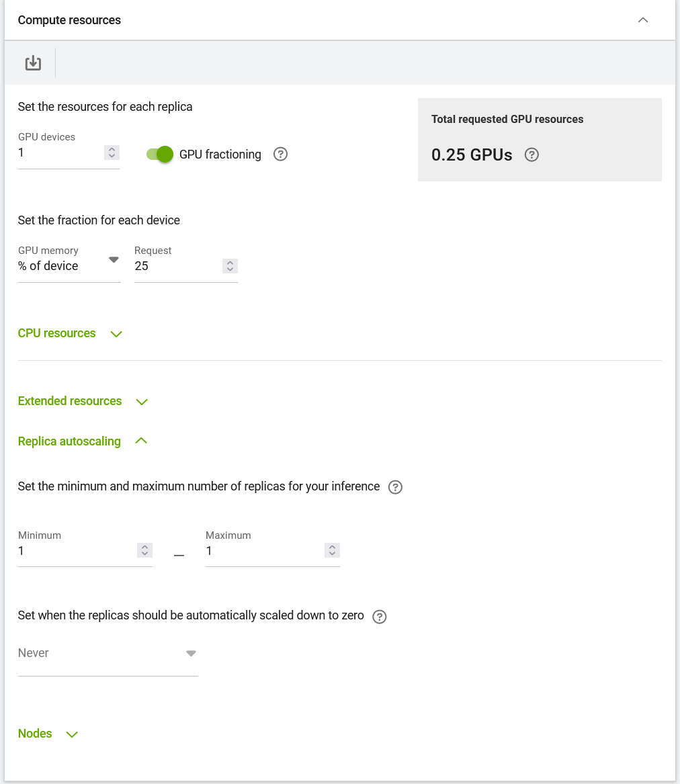This screenshot has width=680, height=784.
Task: Expand the CPU resources section
Action: point(70,333)
